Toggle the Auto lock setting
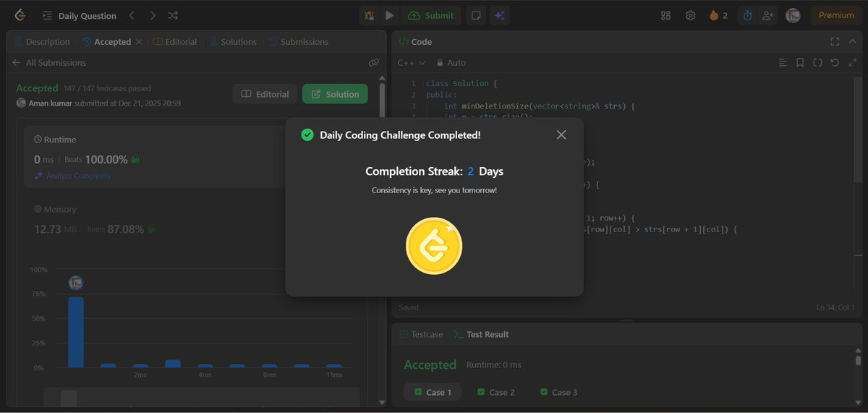This screenshot has height=413, width=868. [451, 63]
